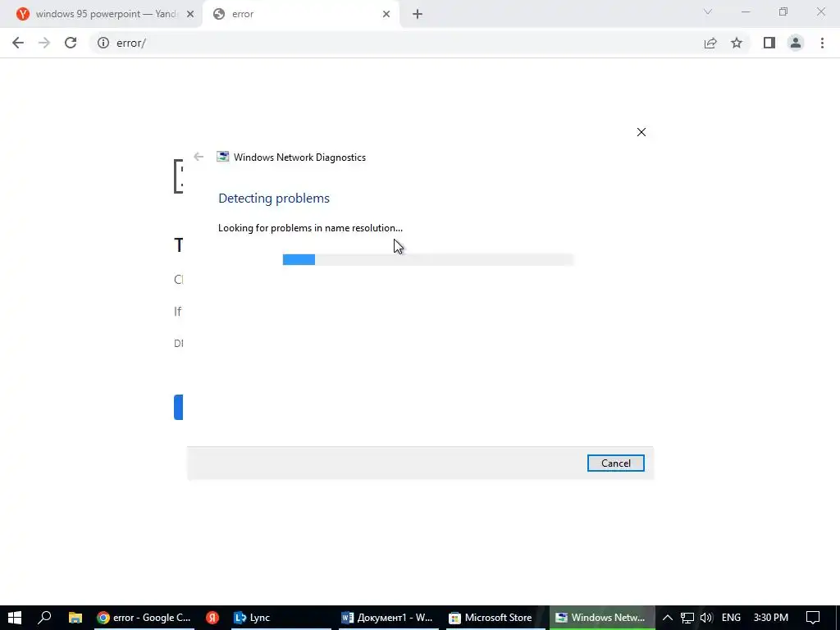
Task: Show hidden system tray icons
Action: [668, 618]
